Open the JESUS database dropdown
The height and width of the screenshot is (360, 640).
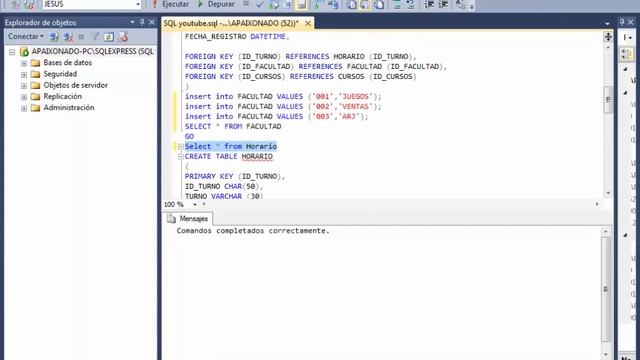click(138, 4)
